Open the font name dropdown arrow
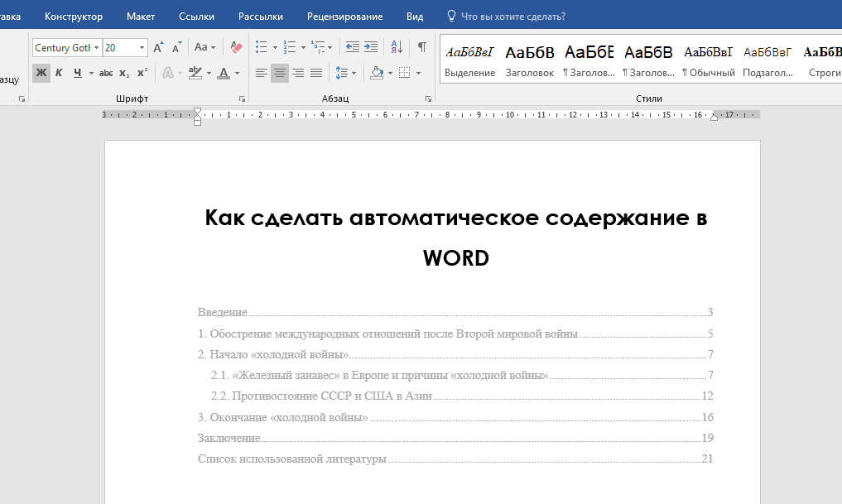Viewport: 842px width, 504px height. click(97, 48)
